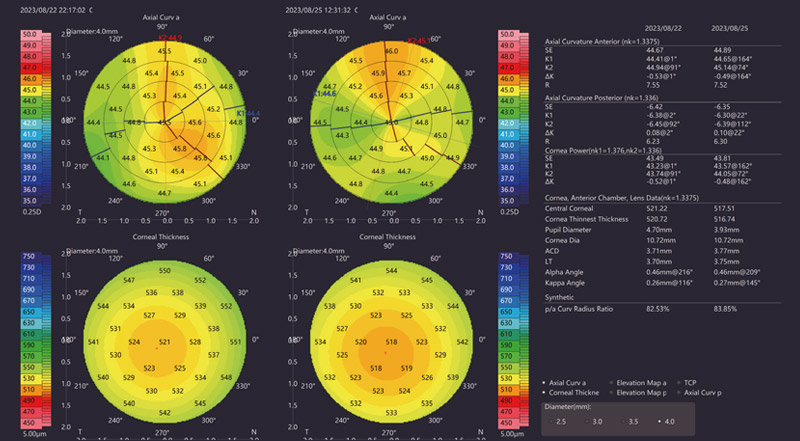Click the red K2:44.9 label on the left axial map
Viewport: 800px width, 441px height.
[170, 38]
